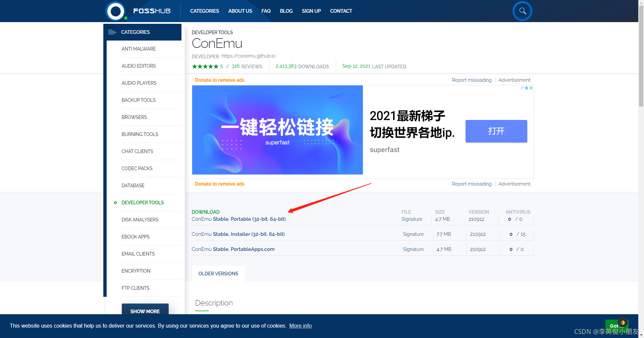
Task: Select the AUDIO EDITORS category
Action: point(139,66)
